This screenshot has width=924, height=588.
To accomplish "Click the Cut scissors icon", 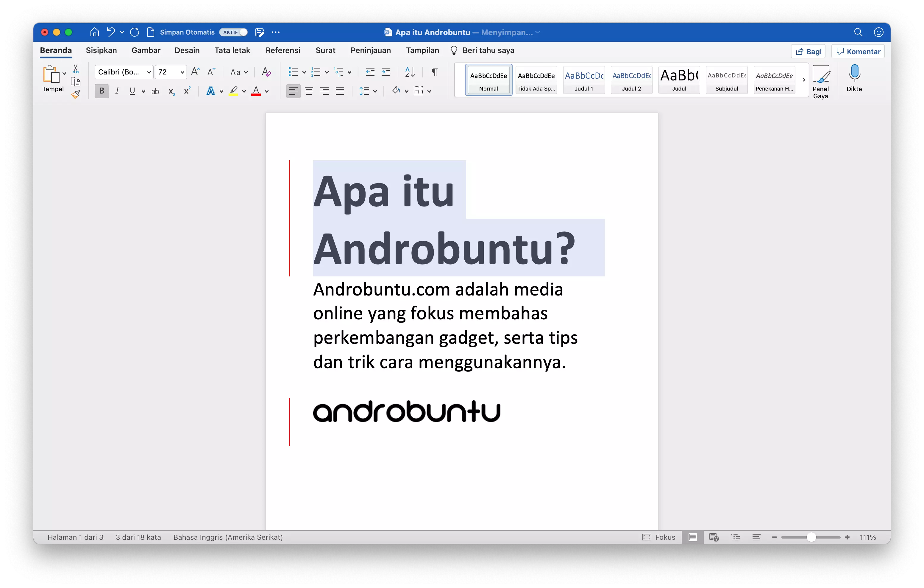I will [x=76, y=69].
